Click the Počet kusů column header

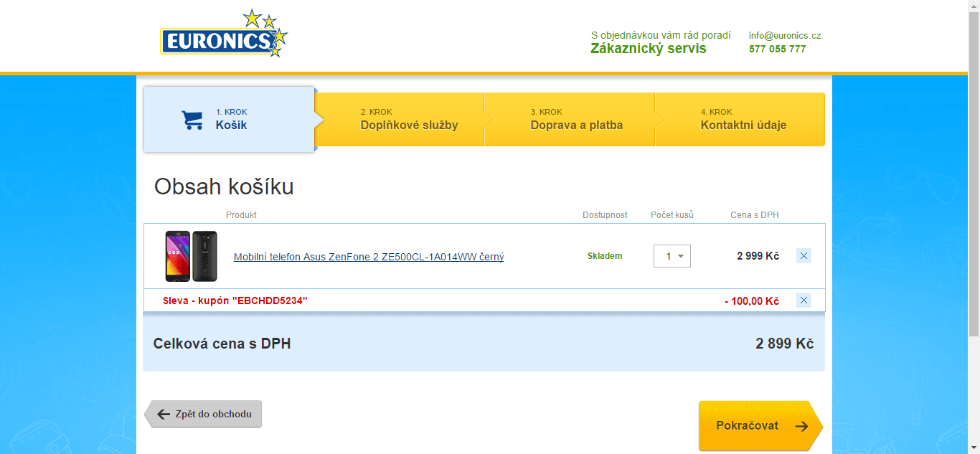tap(672, 215)
